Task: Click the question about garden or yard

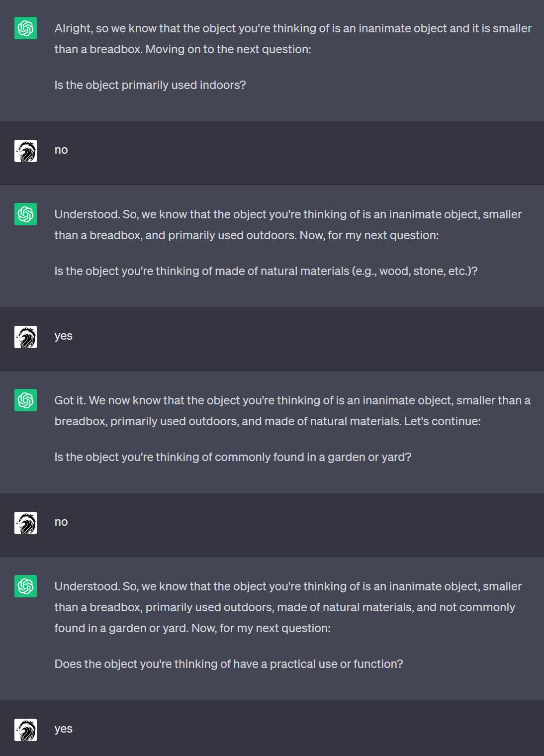Action: pyautogui.click(x=233, y=457)
